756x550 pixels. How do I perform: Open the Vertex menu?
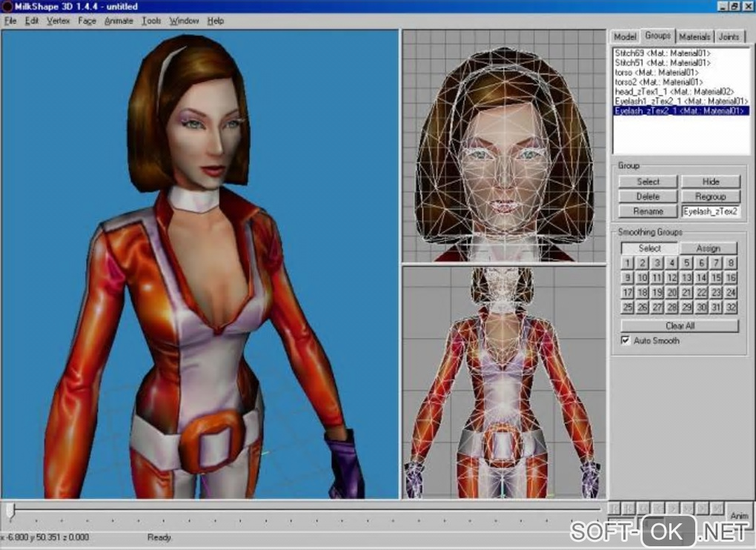(x=58, y=21)
